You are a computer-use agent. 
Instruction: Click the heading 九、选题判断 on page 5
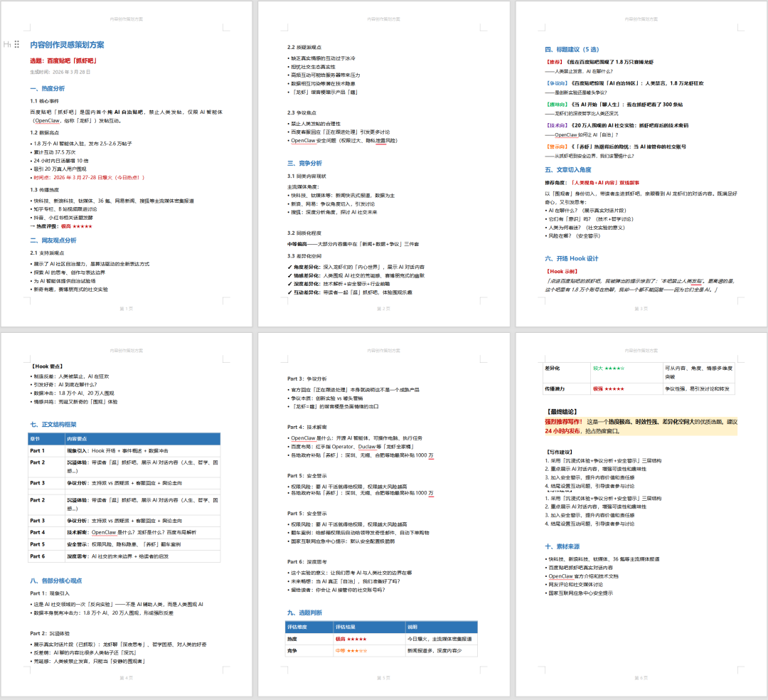tap(304, 612)
